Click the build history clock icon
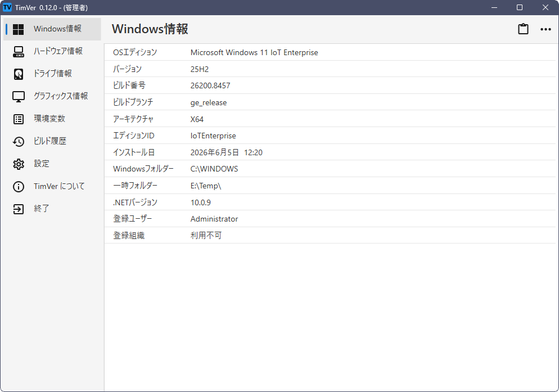The width and height of the screenshot is (559, 392). coord(18,142)
